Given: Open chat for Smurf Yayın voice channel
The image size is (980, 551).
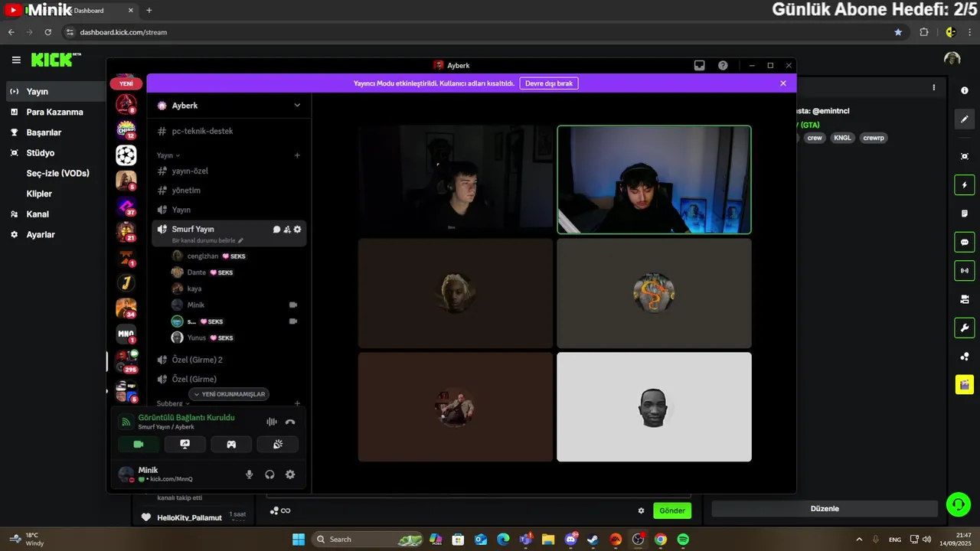Looking at the screenshot, I should tap(276, 229).
